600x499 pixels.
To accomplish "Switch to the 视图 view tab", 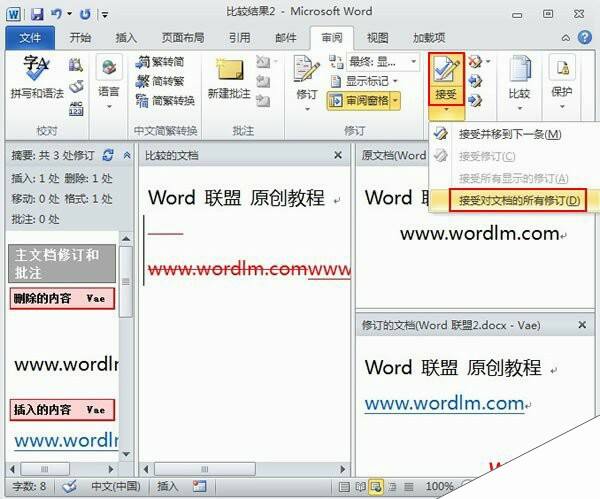I will pos(378,38).
